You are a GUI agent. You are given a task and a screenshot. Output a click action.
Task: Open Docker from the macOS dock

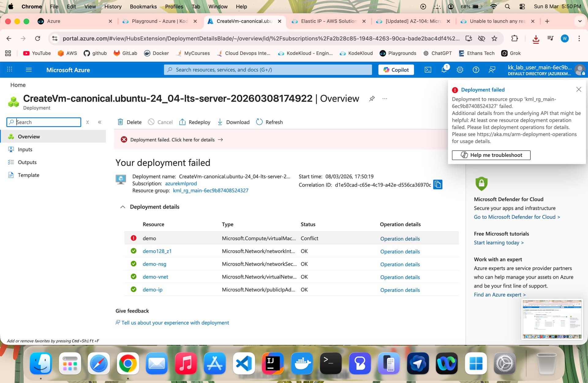point(302,364)
